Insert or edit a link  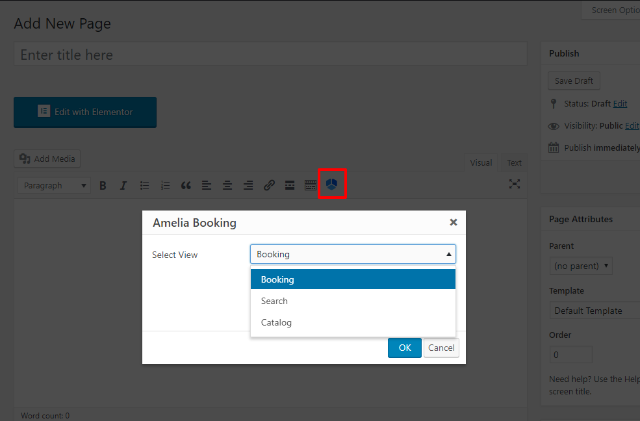click(x=269, y=185)
